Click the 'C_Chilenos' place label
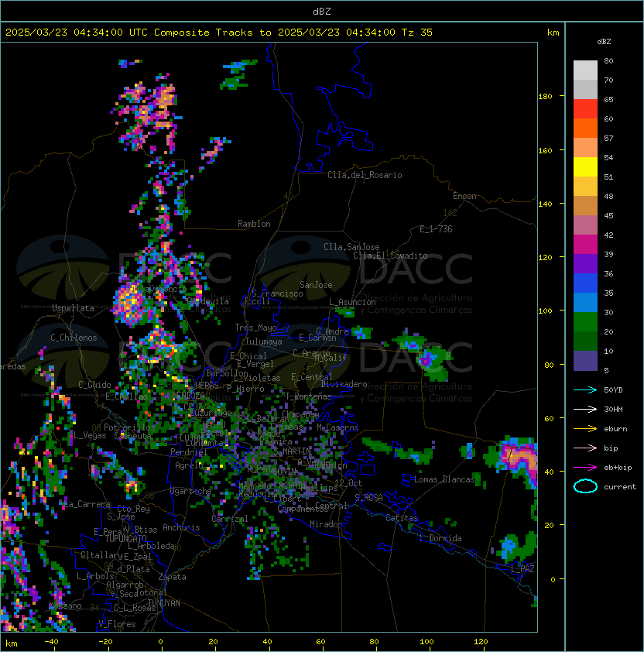The height and width of the screenshot is (652, 644). click(x=74, y=338)
